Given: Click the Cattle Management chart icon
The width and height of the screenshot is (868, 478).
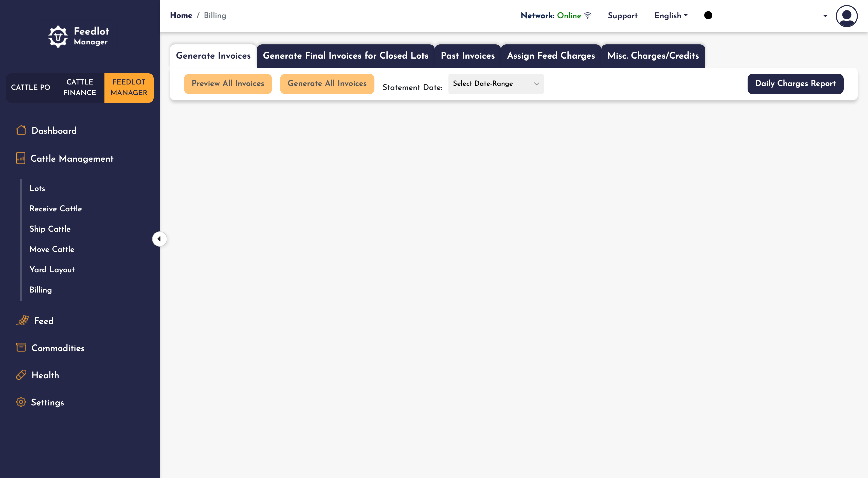Looking at the screenshot, I should click(x=21, y=158).
